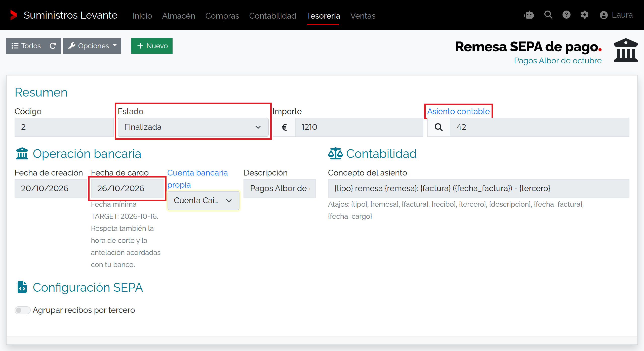
Task: Open the Almacén menu
Action: pyautogui.click(x=179, y=16)
